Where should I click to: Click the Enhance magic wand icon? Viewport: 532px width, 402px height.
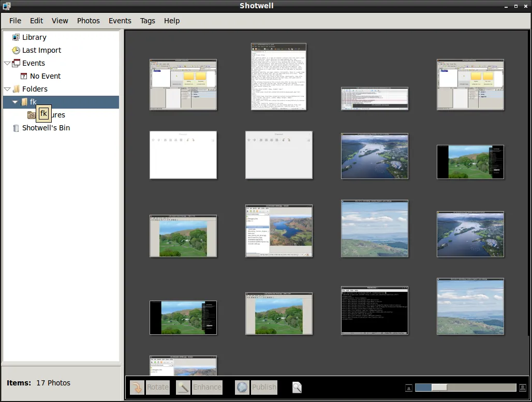(x=183, y=387)
